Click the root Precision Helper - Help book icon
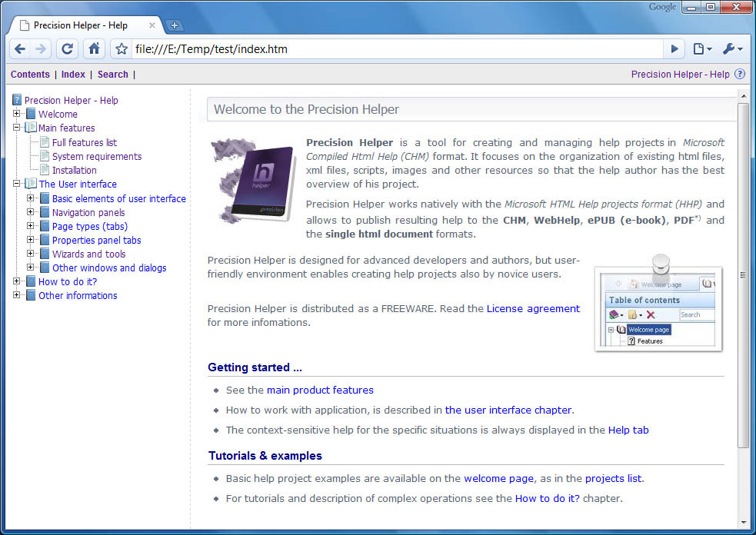This screenshot has width=756, height=535. [x=17, y=100]
